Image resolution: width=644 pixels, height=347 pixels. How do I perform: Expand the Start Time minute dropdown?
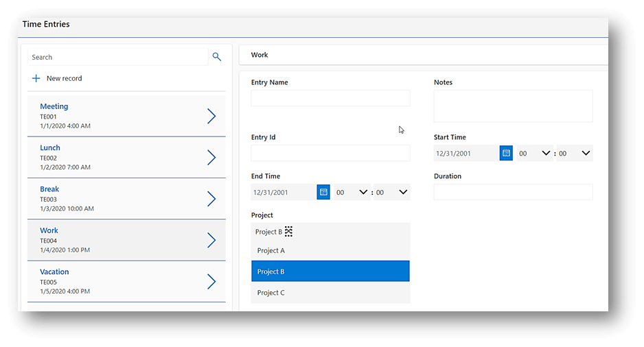(575, 154)
